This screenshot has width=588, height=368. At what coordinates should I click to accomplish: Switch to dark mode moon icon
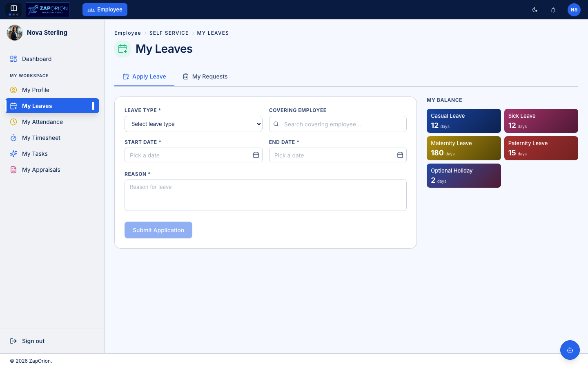pos(535,10)
